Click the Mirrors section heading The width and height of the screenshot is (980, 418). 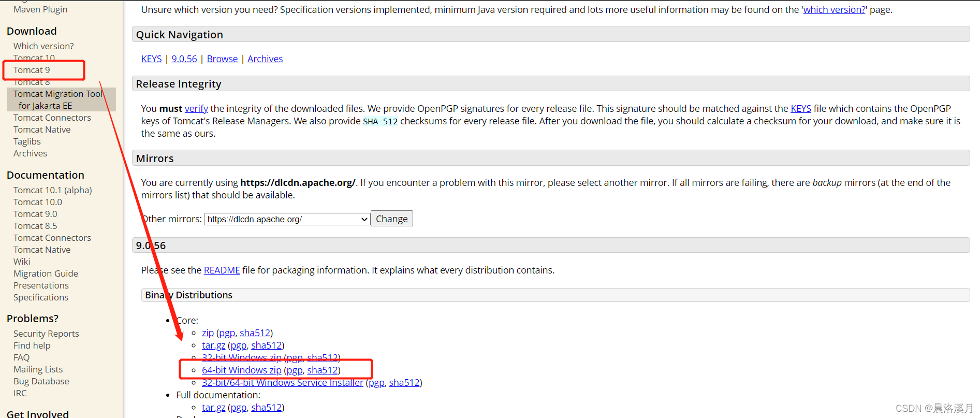tap(155, 158)
